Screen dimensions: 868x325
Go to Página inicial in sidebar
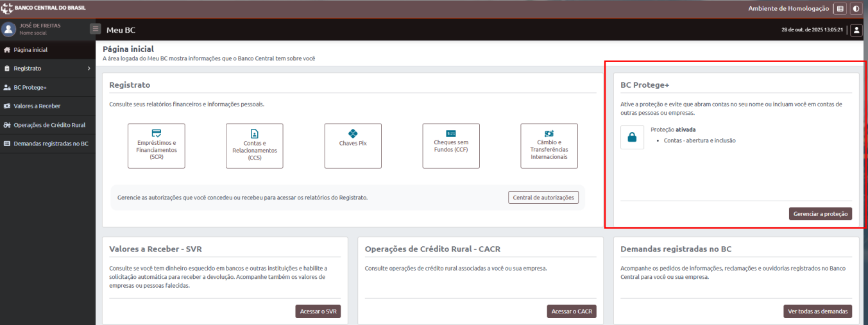(30, 50)
